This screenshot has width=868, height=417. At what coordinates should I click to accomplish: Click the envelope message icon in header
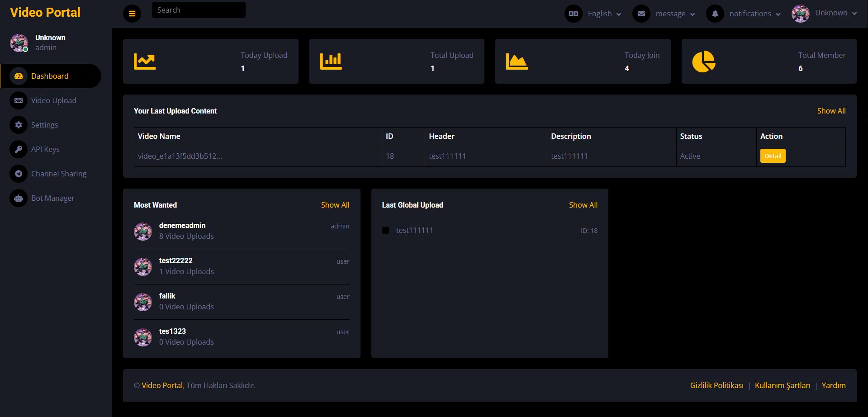641,14
